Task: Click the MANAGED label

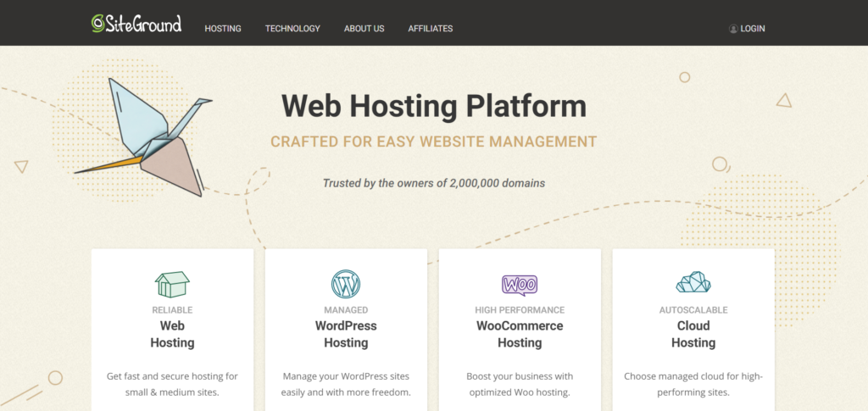Action: (346, 310)
